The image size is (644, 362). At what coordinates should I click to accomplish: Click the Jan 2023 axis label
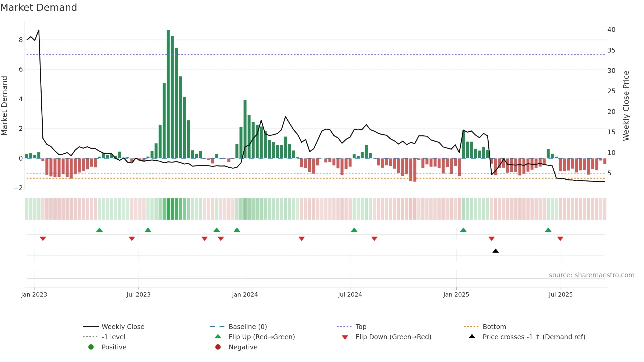(34, 295)
